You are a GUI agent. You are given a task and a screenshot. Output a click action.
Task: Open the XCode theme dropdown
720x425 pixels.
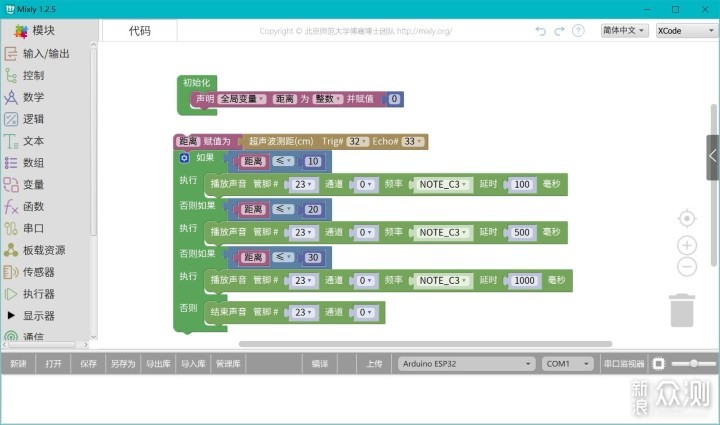681,31
